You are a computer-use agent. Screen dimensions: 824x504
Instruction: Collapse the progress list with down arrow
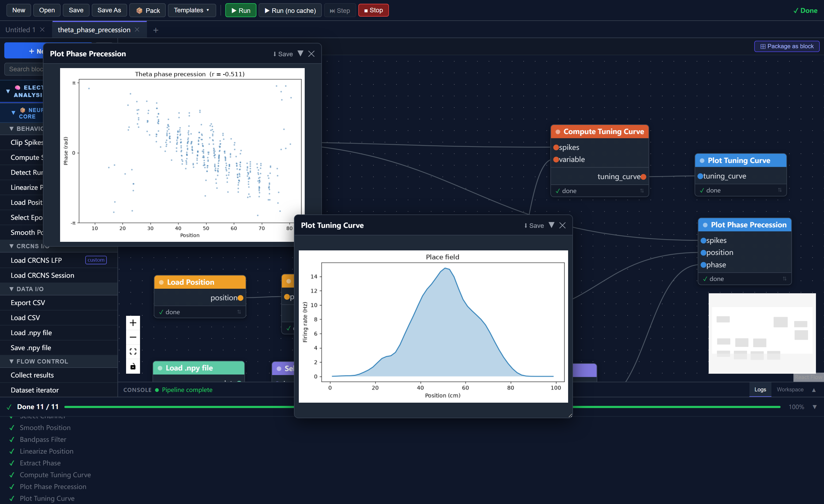815,407
